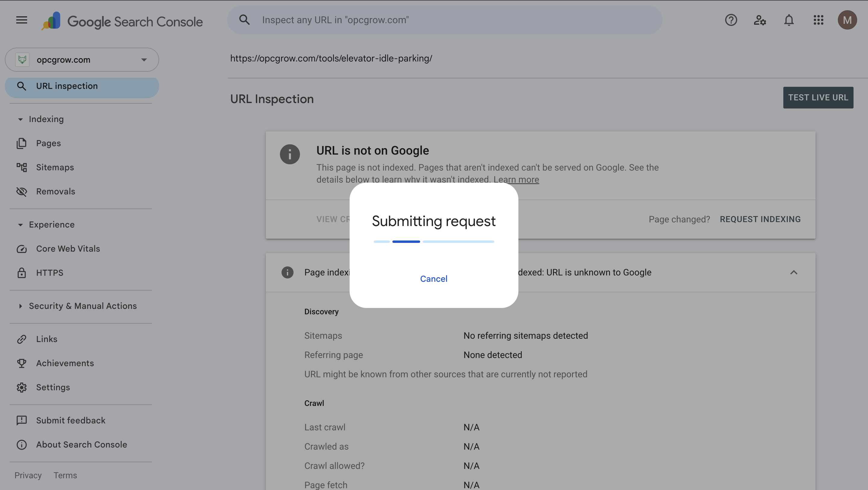Click the Removals eye-slash icon
868x490 pixels.
(22, 191)
